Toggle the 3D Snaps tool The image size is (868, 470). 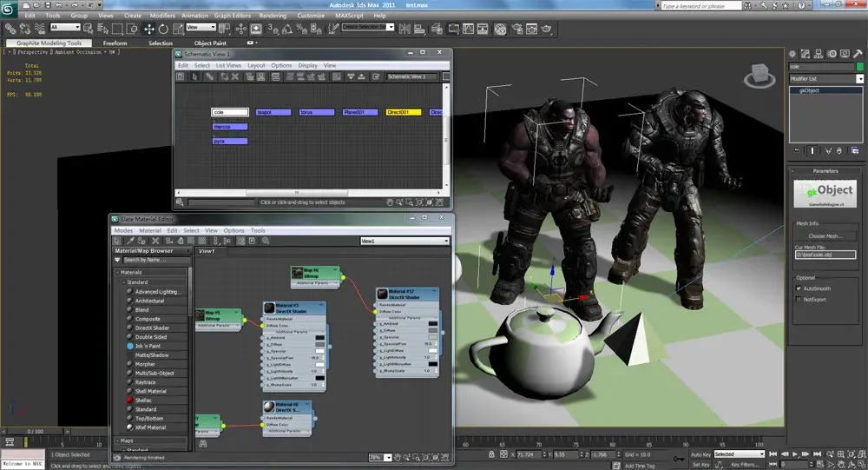click(x=273, y=29)
